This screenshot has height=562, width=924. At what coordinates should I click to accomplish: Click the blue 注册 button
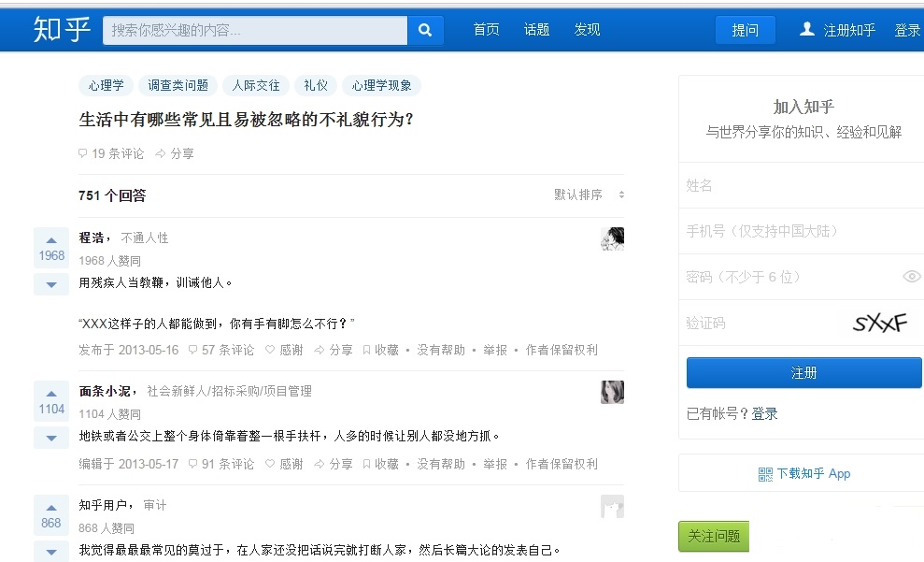pyautogui.click(x=803, y=373)
